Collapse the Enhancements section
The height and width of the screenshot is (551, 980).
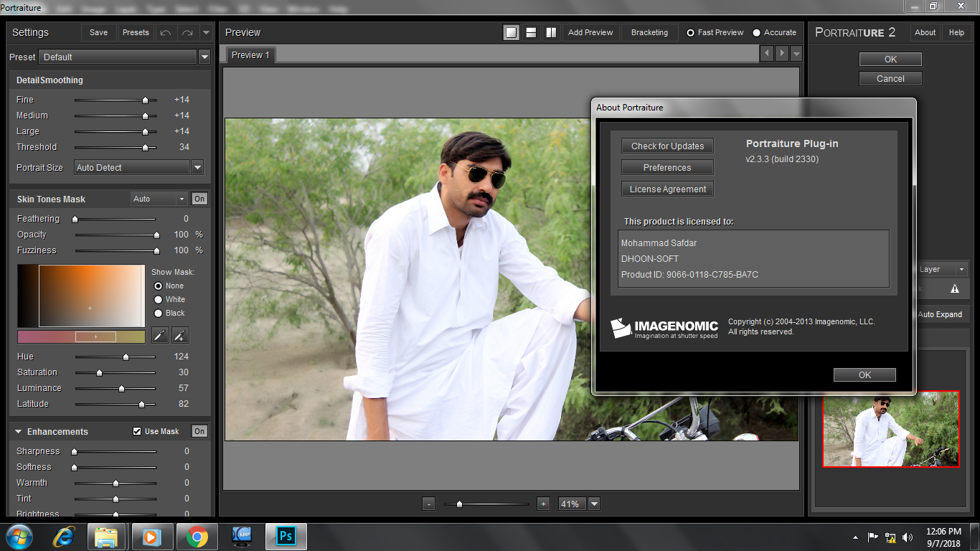click(x=18, y=431)
